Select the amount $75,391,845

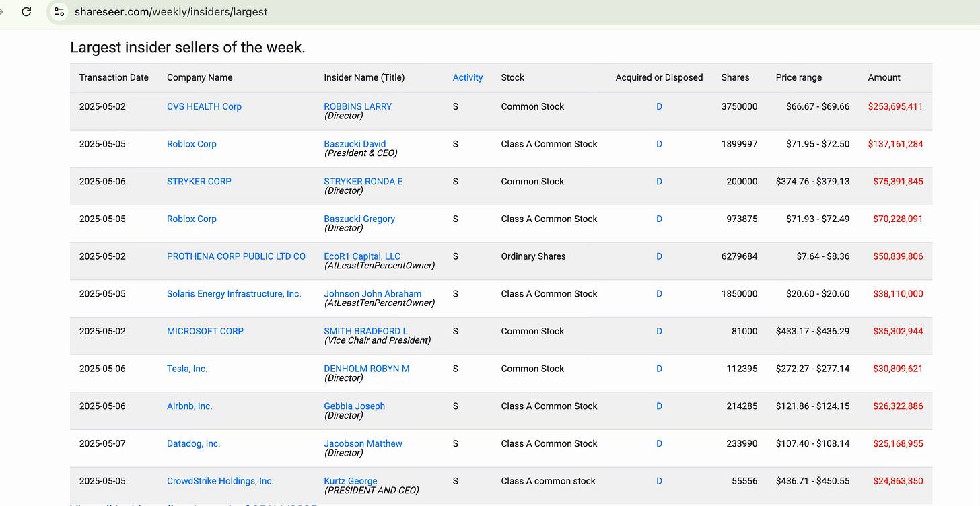pyautogui.click(x=898, y=182)
